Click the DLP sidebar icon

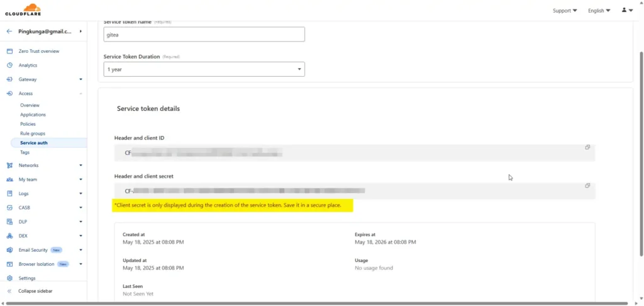pos(10,222)
